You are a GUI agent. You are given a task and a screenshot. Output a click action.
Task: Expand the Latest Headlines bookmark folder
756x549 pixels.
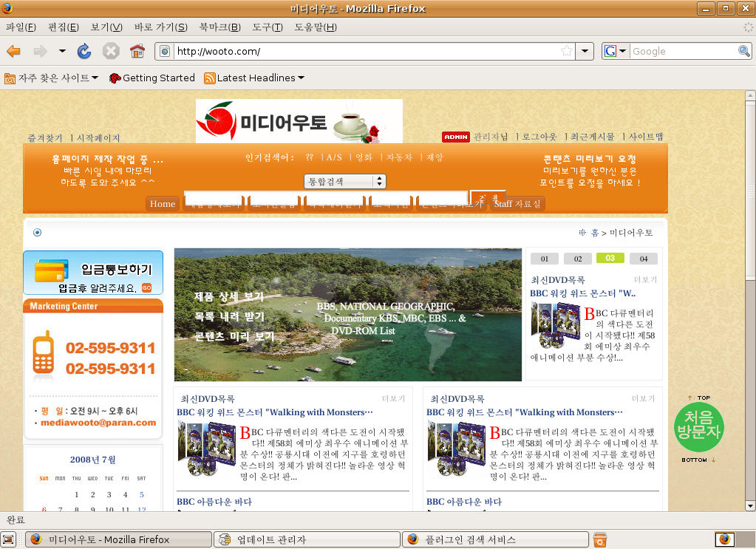[253, 78]
